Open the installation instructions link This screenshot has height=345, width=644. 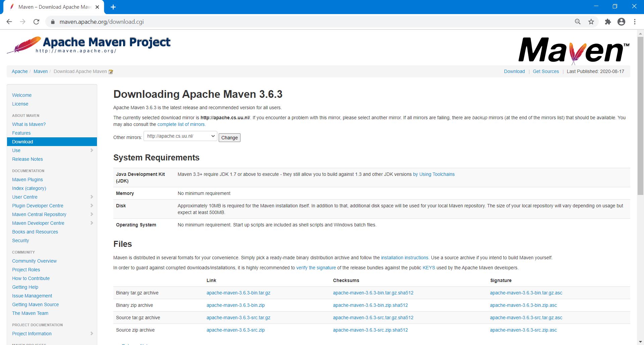click(405, 258)
